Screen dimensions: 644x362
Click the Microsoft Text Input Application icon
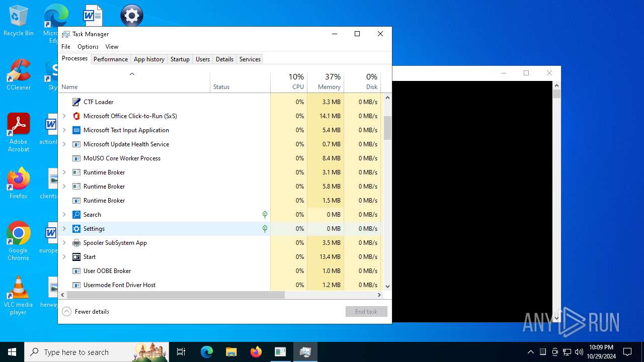76,130
